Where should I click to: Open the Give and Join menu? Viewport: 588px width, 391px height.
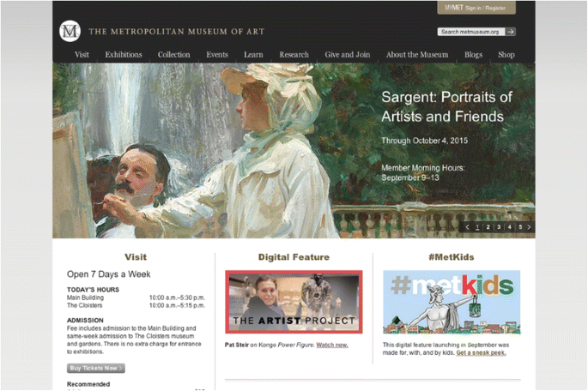click(348, 55)
